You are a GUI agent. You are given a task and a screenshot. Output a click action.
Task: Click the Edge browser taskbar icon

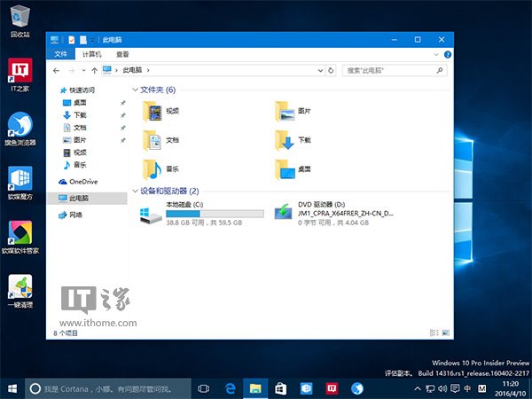click(229, 388)
